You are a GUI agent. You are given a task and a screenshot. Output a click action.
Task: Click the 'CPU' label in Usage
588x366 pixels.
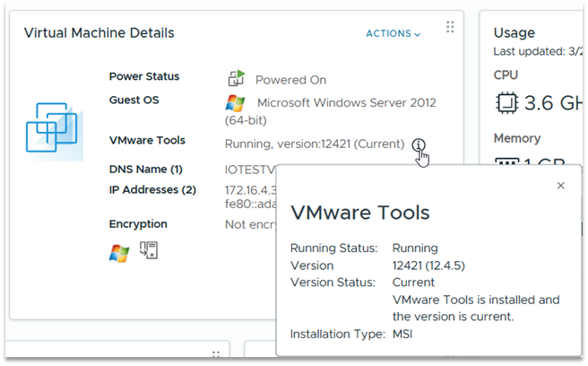(x=506, y=75)
